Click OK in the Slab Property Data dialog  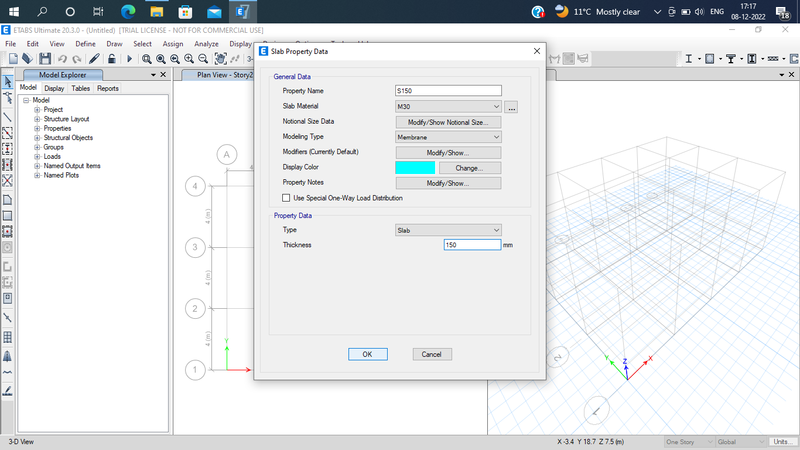coord(368,354)
